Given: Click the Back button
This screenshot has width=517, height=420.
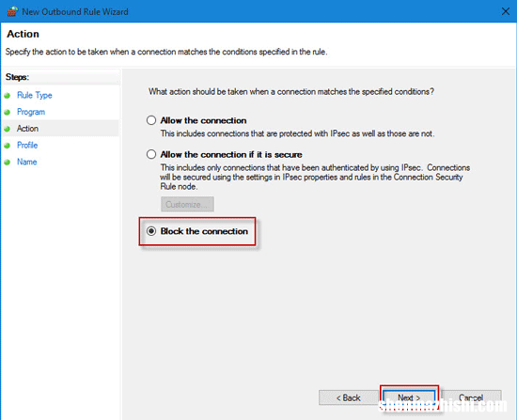Looking at the screenshot, I should tap(348, 397).
